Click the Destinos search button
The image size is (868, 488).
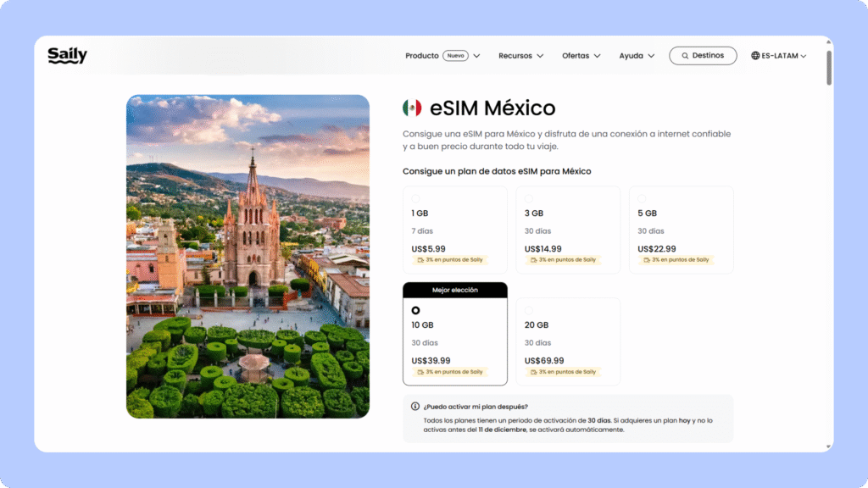[x=702, y=56]
